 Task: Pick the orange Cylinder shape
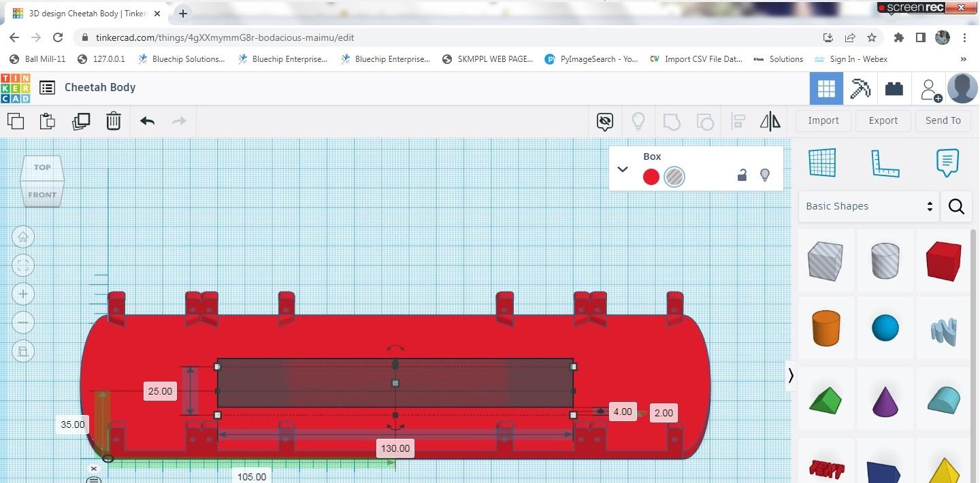pos(825,329)
